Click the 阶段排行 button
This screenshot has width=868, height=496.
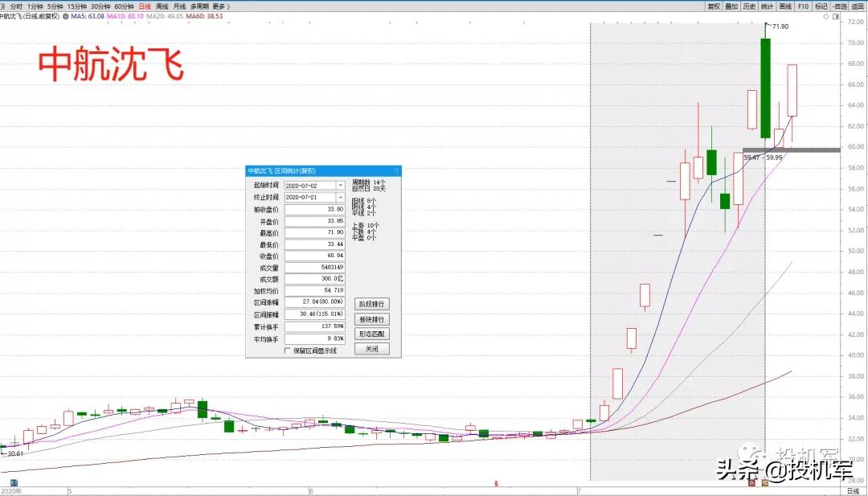372,304
